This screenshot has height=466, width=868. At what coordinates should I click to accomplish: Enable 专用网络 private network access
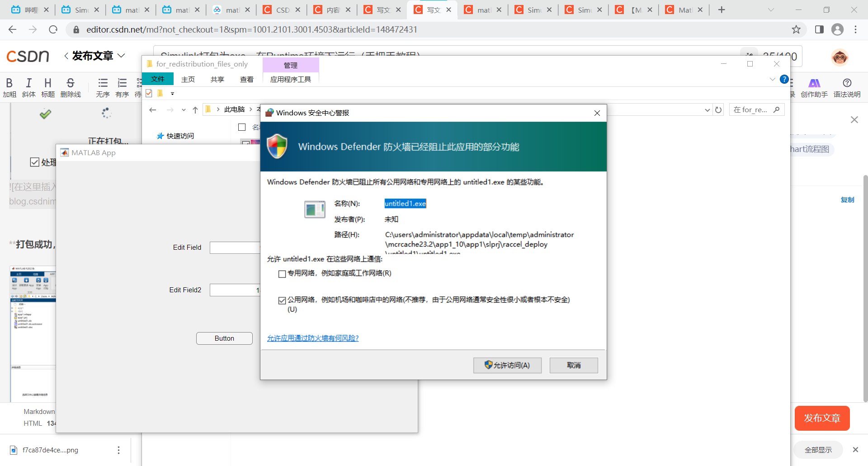(x=282, y=274)
